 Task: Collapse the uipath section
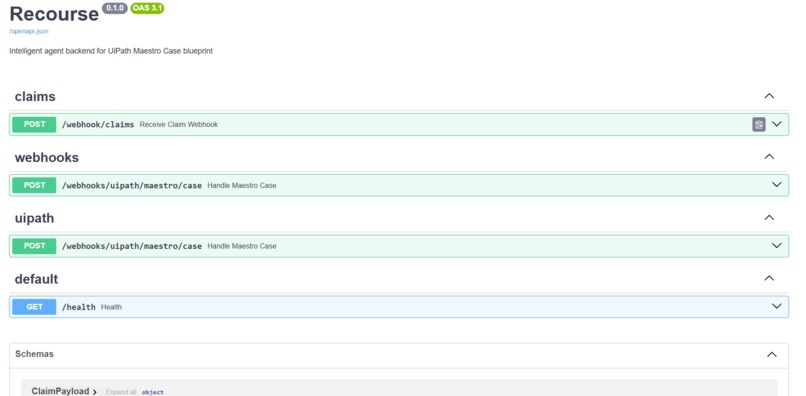[769, 218]
